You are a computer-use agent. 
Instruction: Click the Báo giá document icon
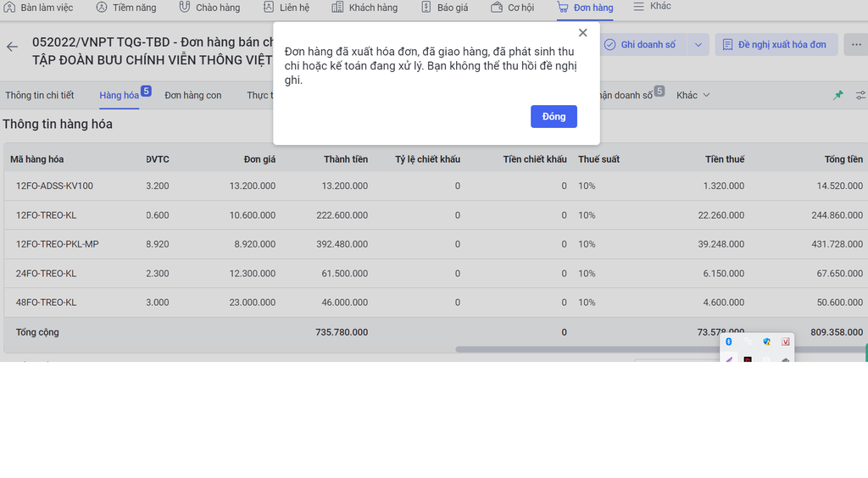pyautogui.click(x=426, y=7)
